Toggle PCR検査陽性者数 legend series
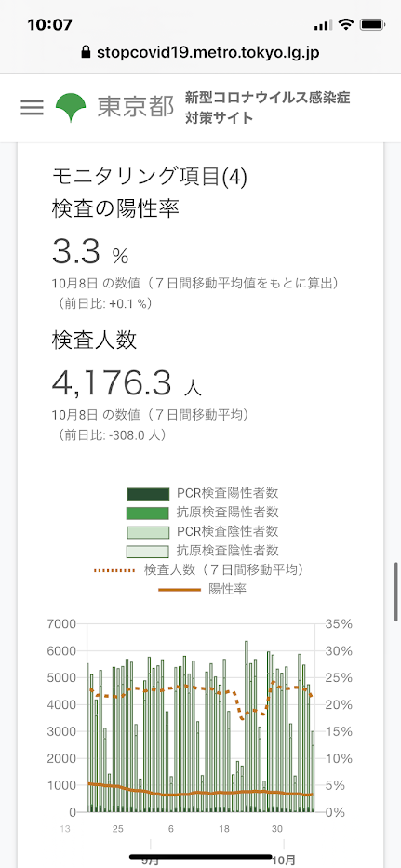 (x=203, y=493)
